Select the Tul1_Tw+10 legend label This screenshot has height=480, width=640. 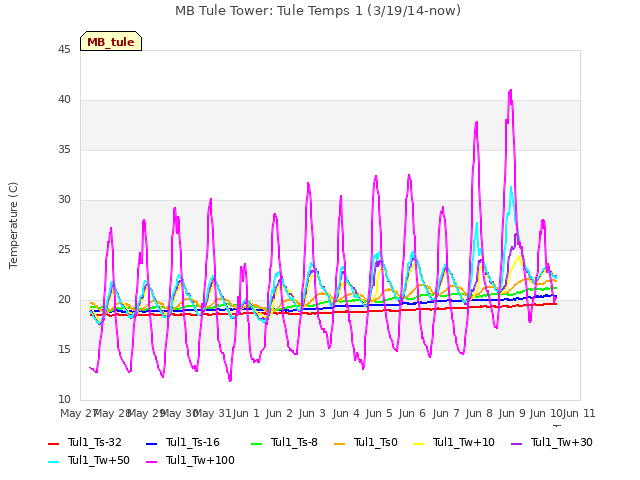point(464,442)
